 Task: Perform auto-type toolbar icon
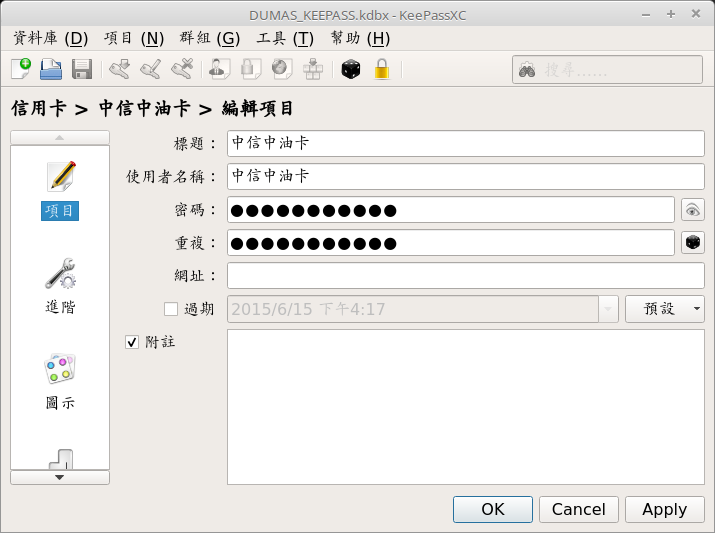[x=313, y=69]
